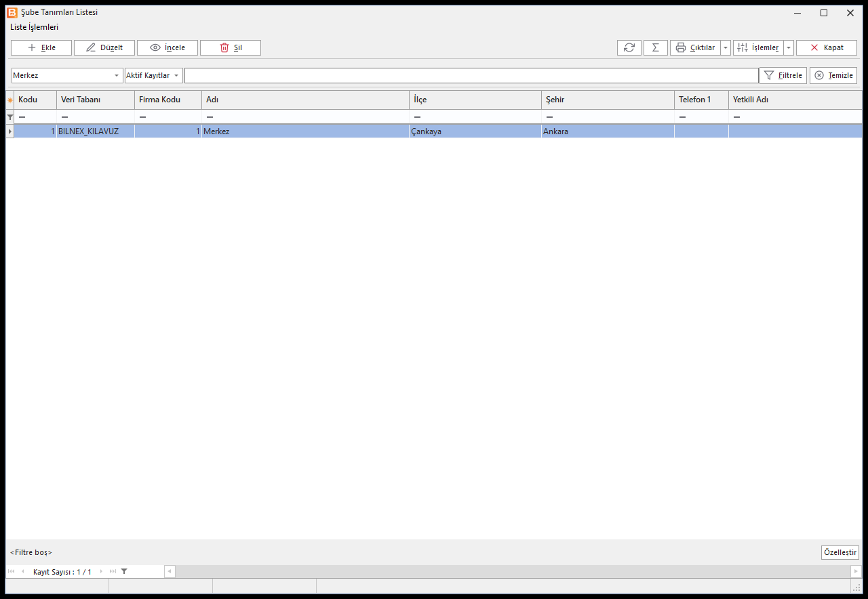Go to next record navigation arrow
Image resolution: width=868 pixels, height=599 pixels.
(102, 572)
